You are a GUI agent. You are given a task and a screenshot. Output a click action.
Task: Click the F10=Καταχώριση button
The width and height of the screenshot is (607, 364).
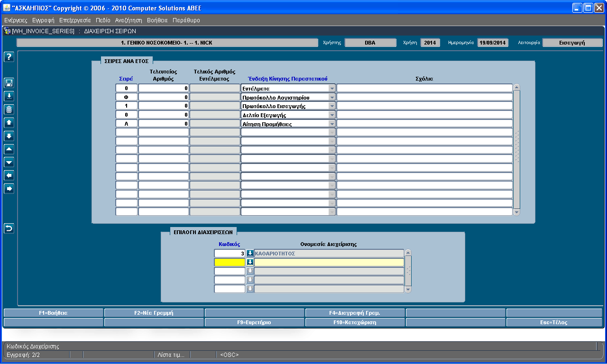[355, 322]
